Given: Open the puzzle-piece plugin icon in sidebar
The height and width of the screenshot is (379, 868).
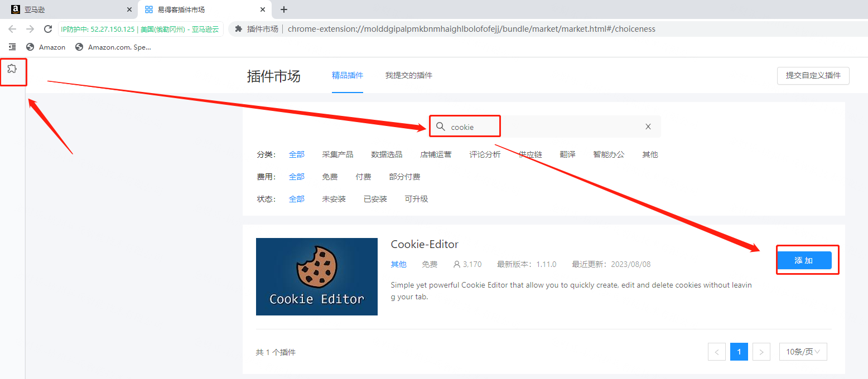Looking at the screenshot, I should point(12,69).
